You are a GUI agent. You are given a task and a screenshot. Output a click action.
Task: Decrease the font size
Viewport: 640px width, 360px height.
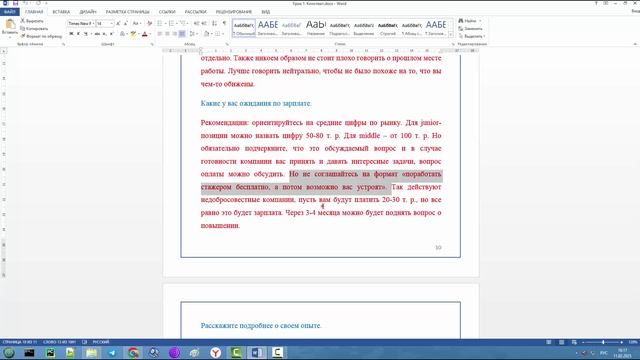point(125,24)
